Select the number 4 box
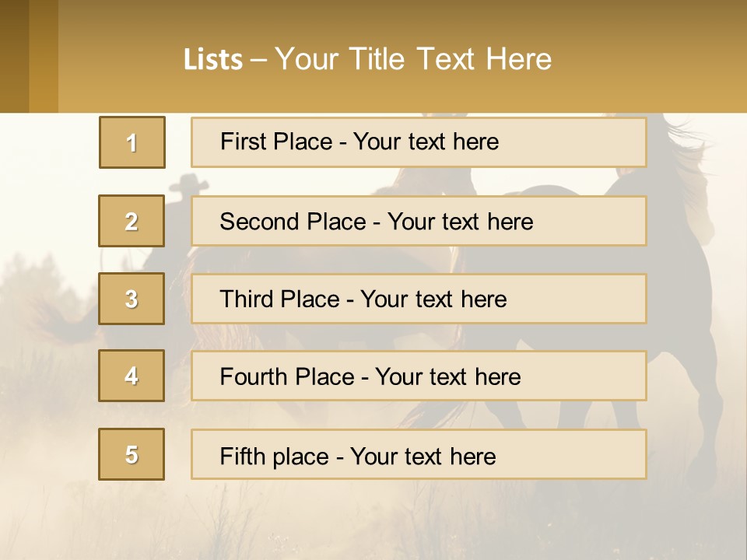 [132, 376]
